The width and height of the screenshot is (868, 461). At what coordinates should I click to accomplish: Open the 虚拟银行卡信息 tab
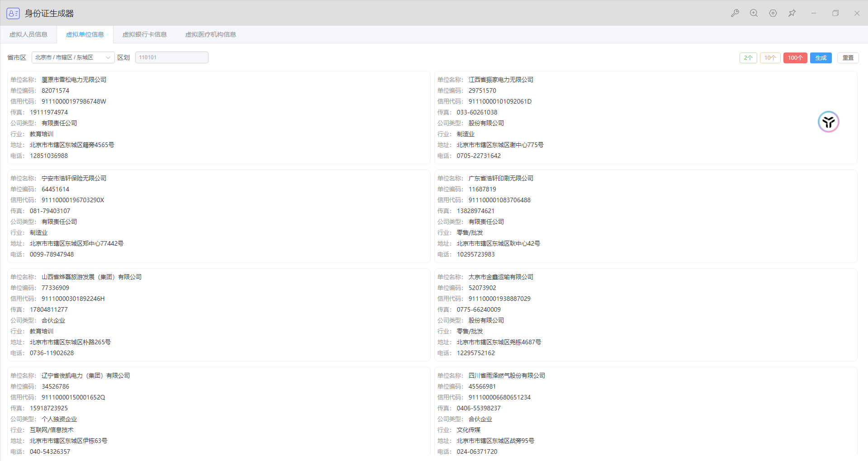tap(144, 34)
